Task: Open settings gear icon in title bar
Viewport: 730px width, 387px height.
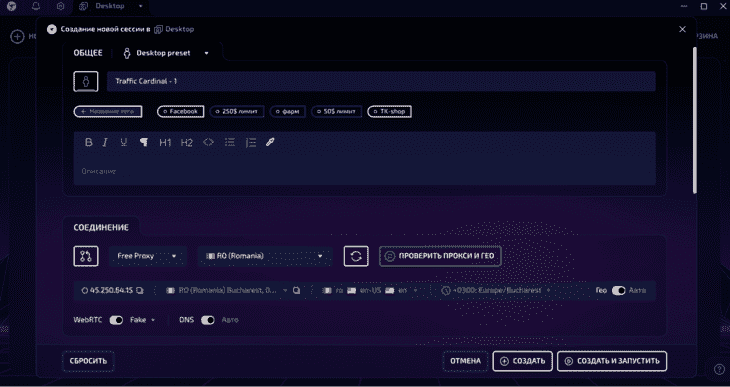Action: tap(60, 6)
